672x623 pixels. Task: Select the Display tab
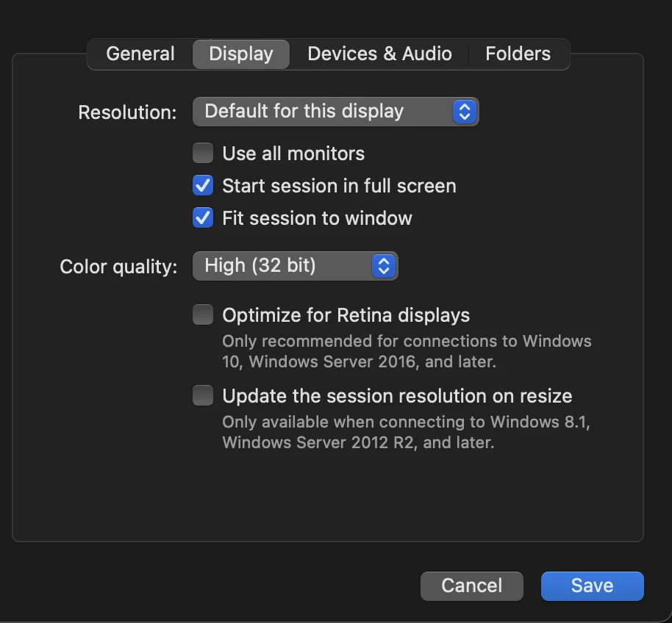[x=241, y=54]
